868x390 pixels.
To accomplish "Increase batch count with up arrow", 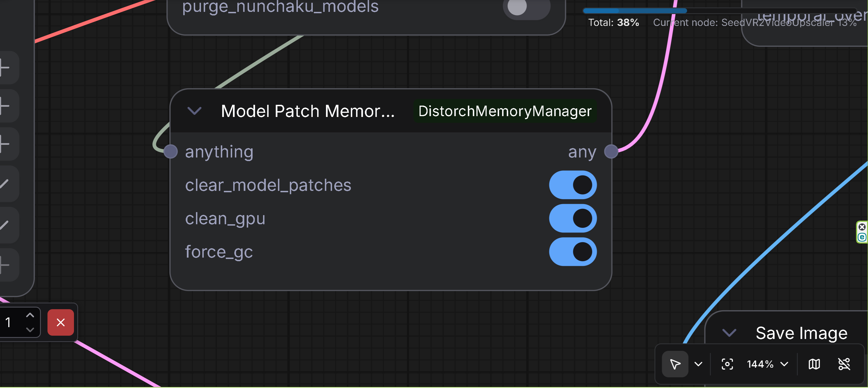I will coord(30,316).
